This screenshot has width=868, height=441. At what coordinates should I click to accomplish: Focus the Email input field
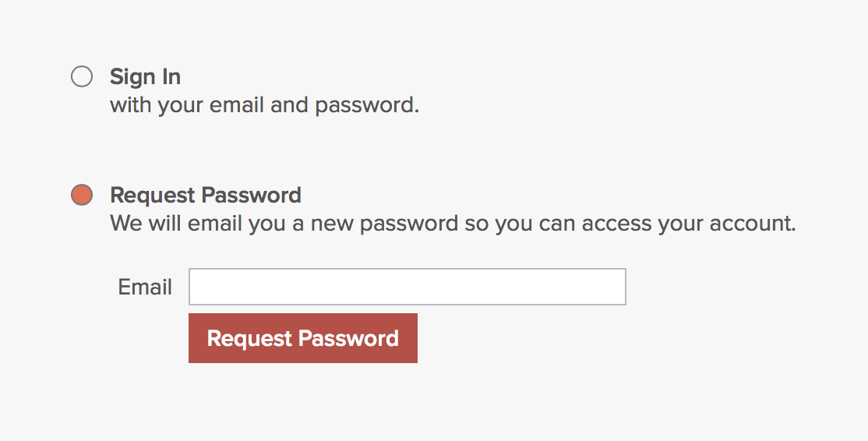point(407,287)
